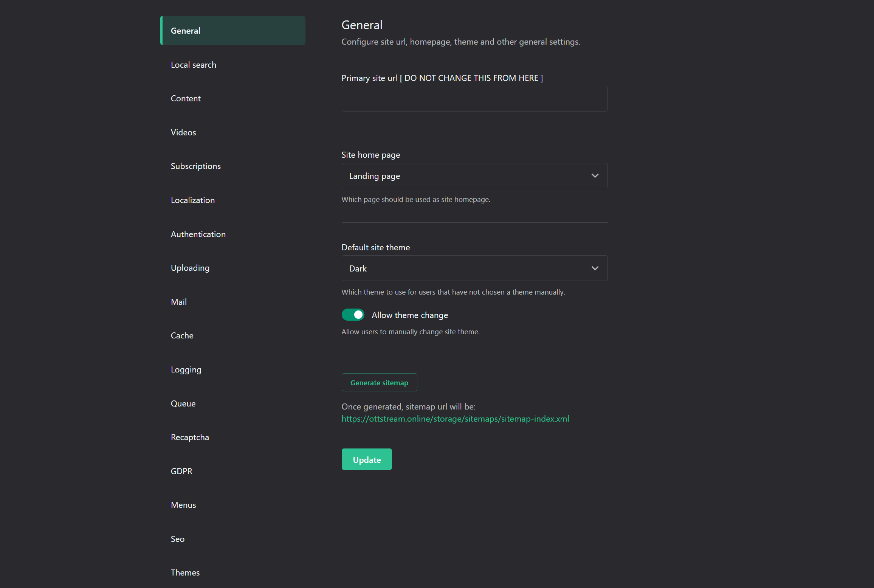
Task: Click the Generate sitemap button
Action: point(379,382)
